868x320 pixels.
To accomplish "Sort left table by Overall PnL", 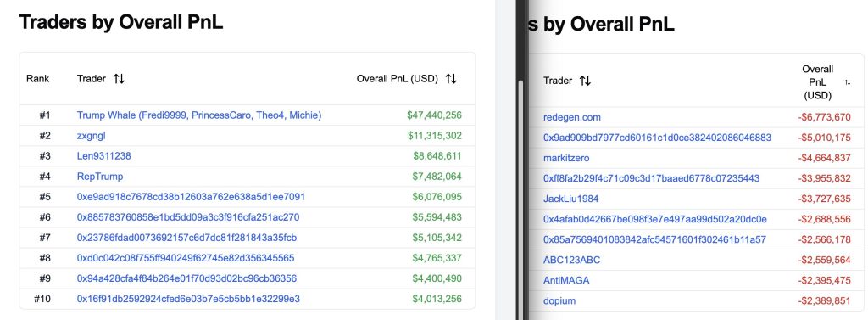I will click(x=451, y=79).
